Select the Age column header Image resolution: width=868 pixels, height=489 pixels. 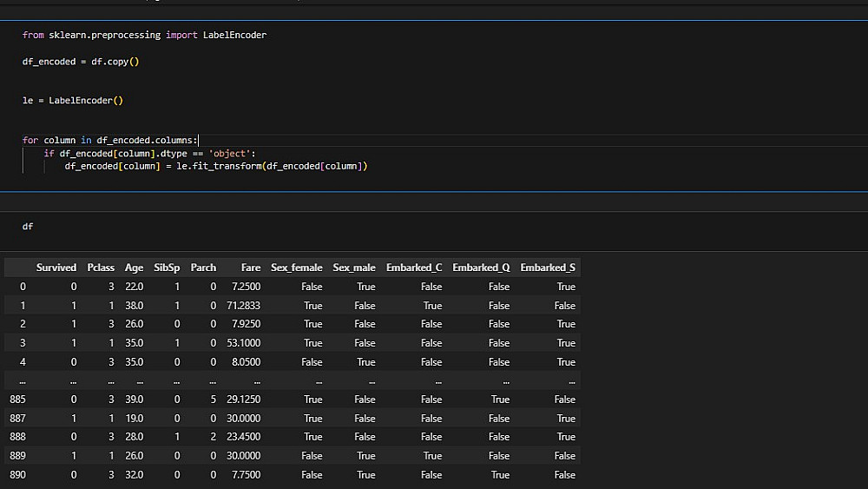134,268
